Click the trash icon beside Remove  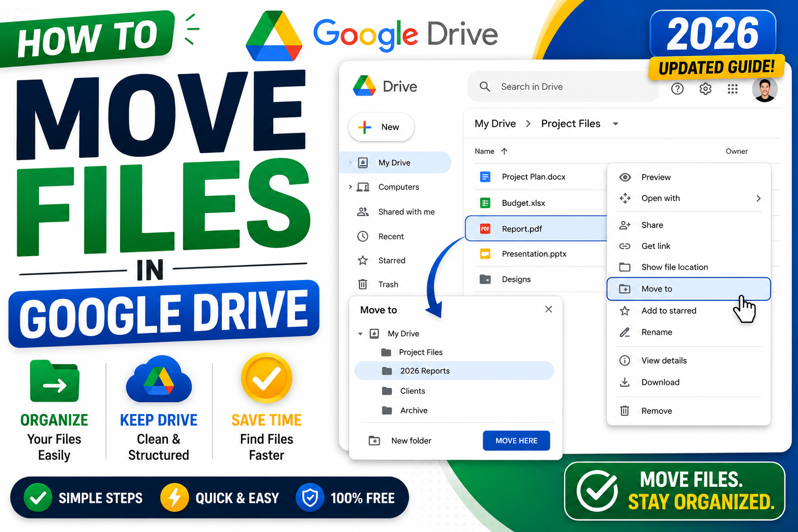point(625,411)
